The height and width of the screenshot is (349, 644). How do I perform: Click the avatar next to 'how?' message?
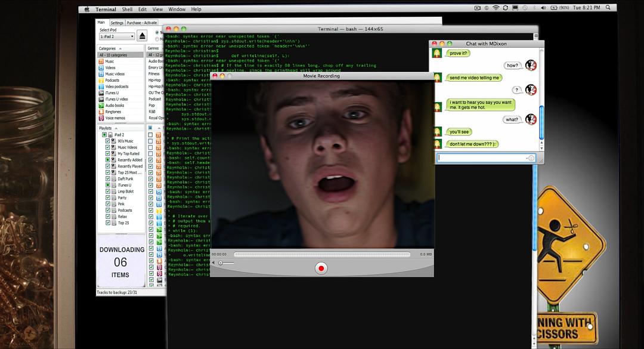[531, 66]
